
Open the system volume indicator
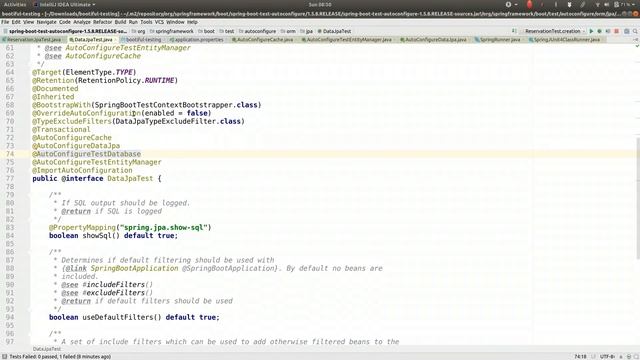(x=607, y=4)
